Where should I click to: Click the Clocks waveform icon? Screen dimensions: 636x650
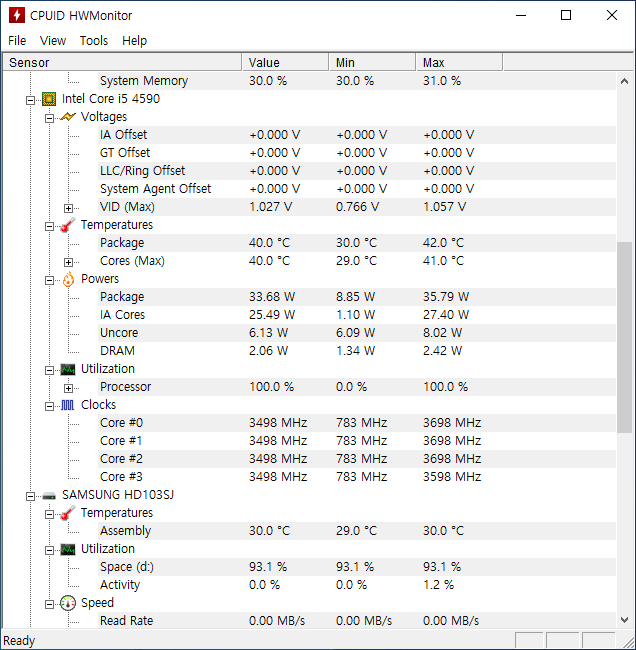coord(68,405)
